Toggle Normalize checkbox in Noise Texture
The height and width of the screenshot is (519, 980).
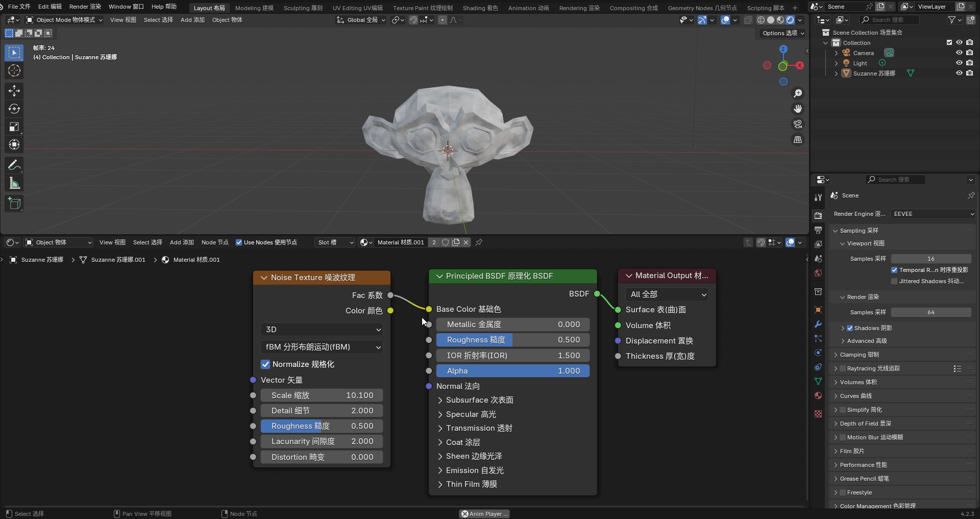pyautogui.click(x=265, y=364)
